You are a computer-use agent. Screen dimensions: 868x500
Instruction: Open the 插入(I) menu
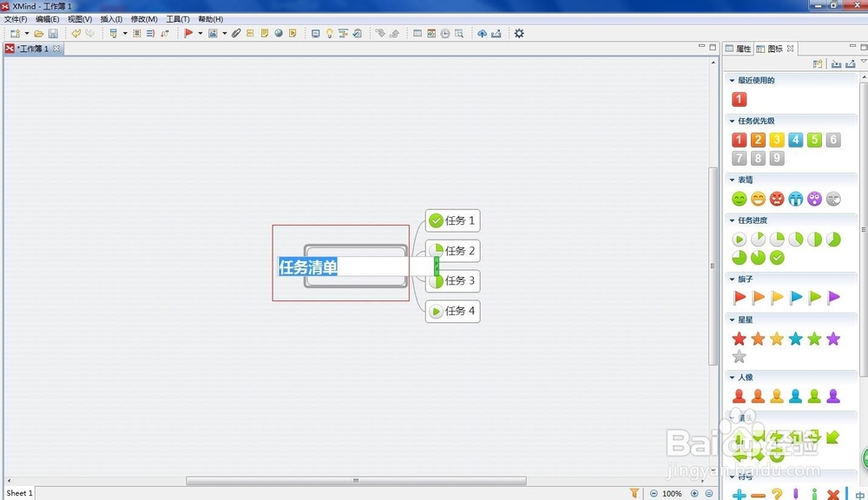point(111,19)
